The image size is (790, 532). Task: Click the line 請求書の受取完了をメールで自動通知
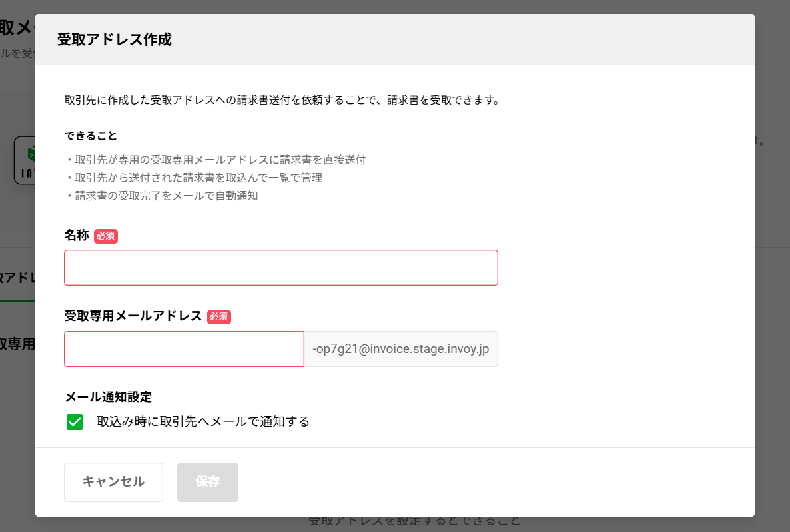pos(162,196)
